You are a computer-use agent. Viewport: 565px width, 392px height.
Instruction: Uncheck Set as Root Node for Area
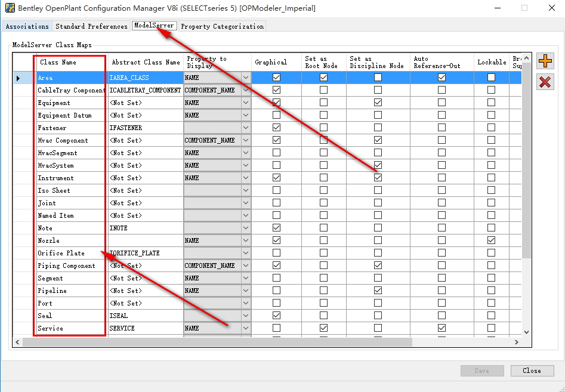323,78
